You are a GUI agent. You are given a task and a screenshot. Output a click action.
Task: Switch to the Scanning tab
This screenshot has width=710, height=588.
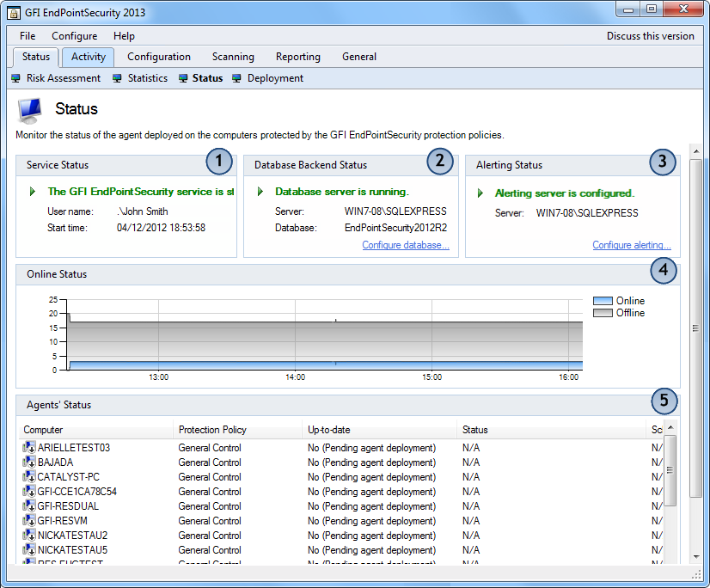tap(233, 57)
